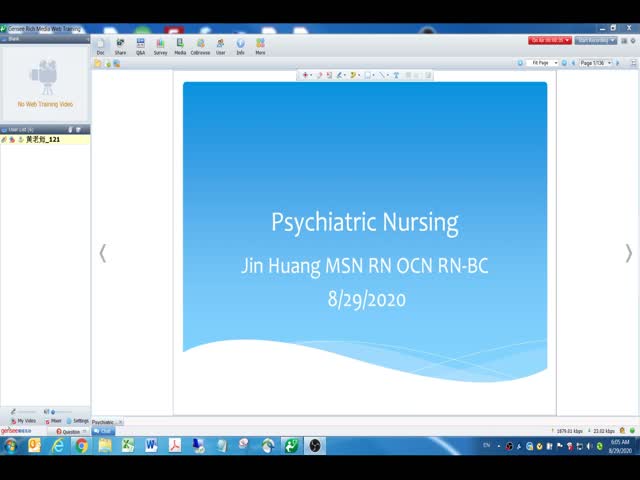Click the zoom in magnifier icon
This screenshot has width=640, height=480.
[564, 63]
